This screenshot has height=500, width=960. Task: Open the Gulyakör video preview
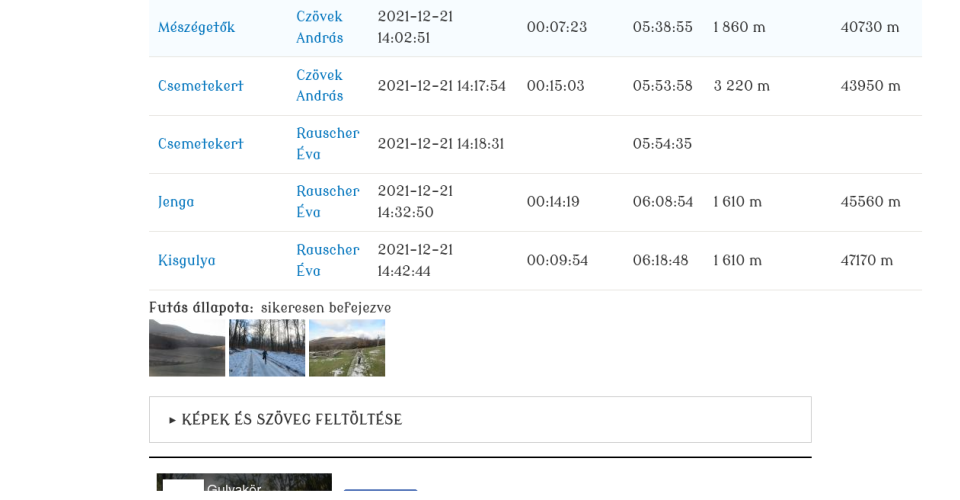click(244, 482)
